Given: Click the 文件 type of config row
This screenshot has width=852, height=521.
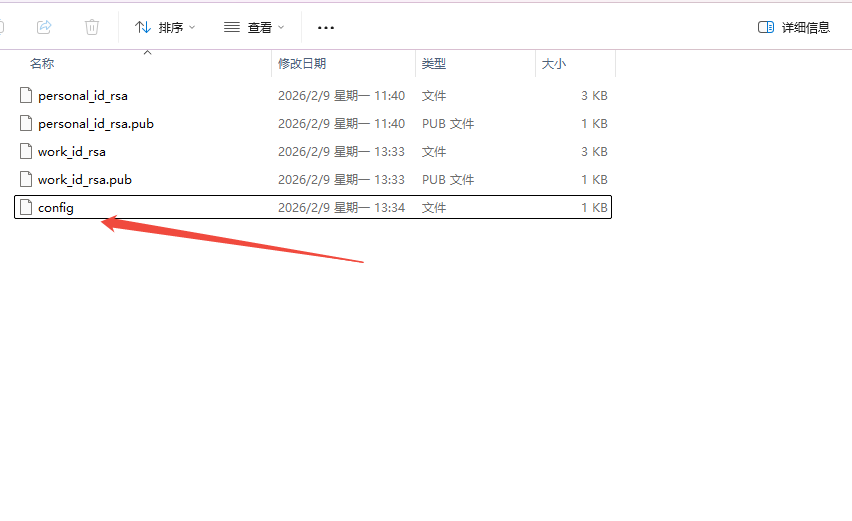Looking at the screenshot, I should click(x=434, y=208).
